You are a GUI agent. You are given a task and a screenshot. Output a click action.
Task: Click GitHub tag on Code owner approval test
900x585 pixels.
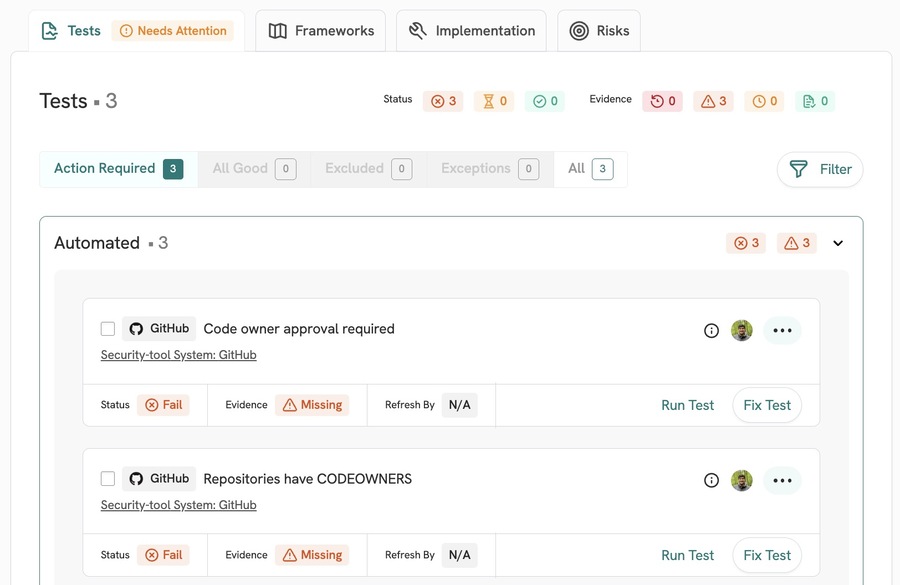pos(159,328)
